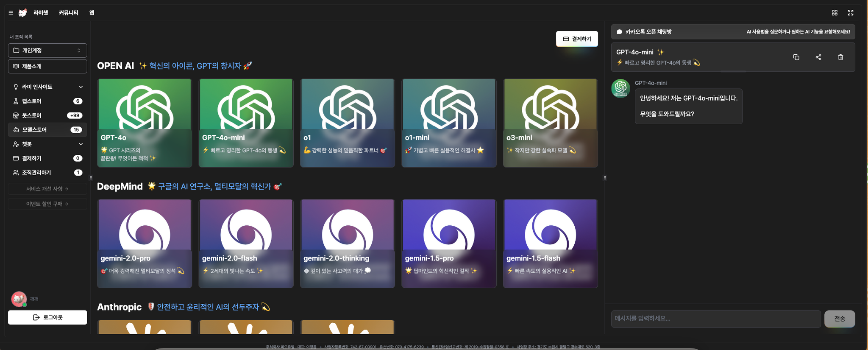The height and width of the screenshot is (350, 868).
Task: Go to 봇스토어 in sidebar
Action: click(47, 115)
